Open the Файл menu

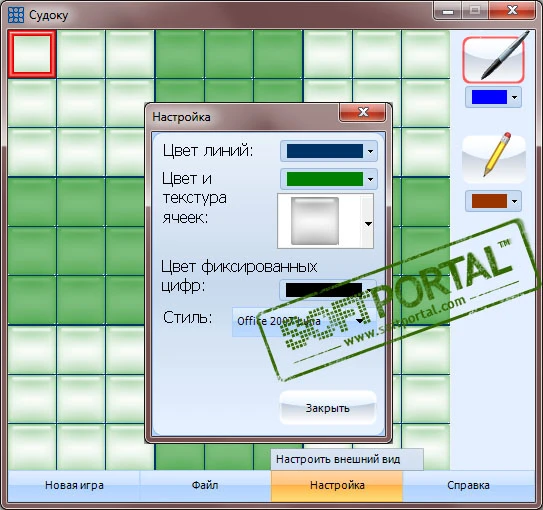pos(205,485)
